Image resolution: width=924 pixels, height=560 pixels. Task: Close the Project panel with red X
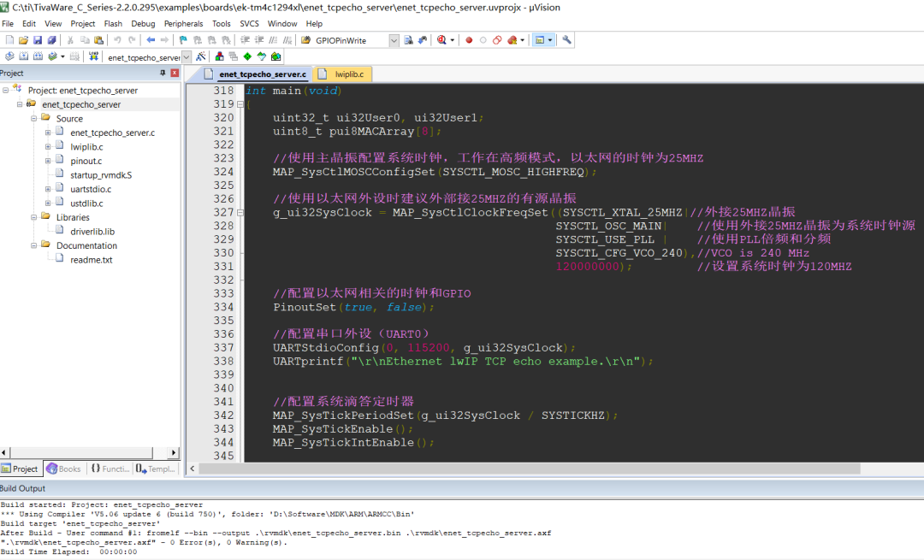pos(175,73)
